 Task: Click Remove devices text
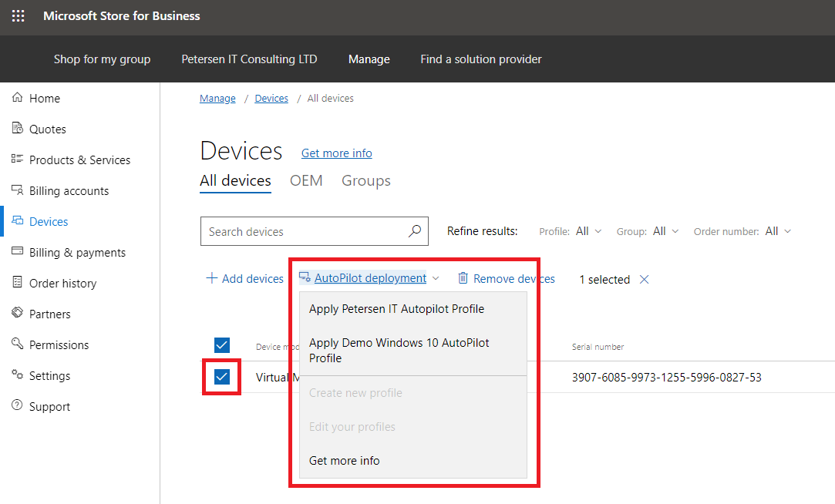click(x=514, y=278)
